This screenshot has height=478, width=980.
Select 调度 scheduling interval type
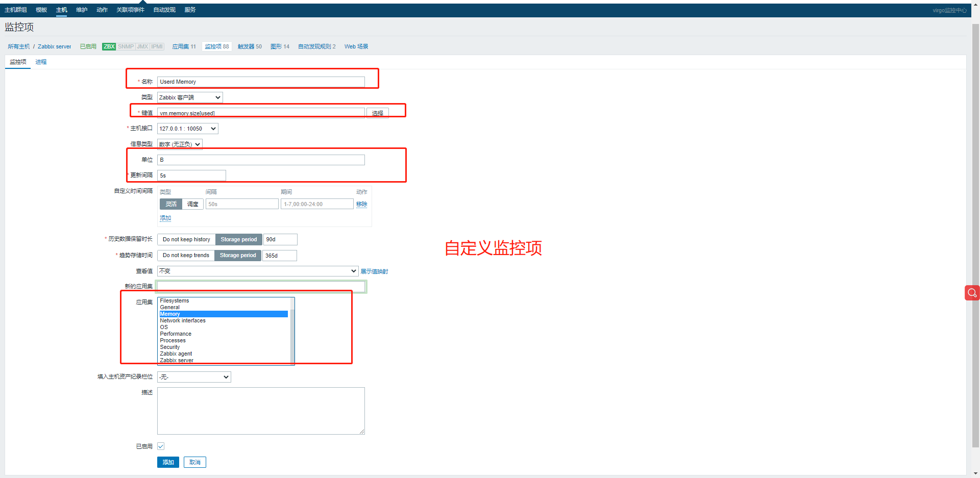(192, 204)
